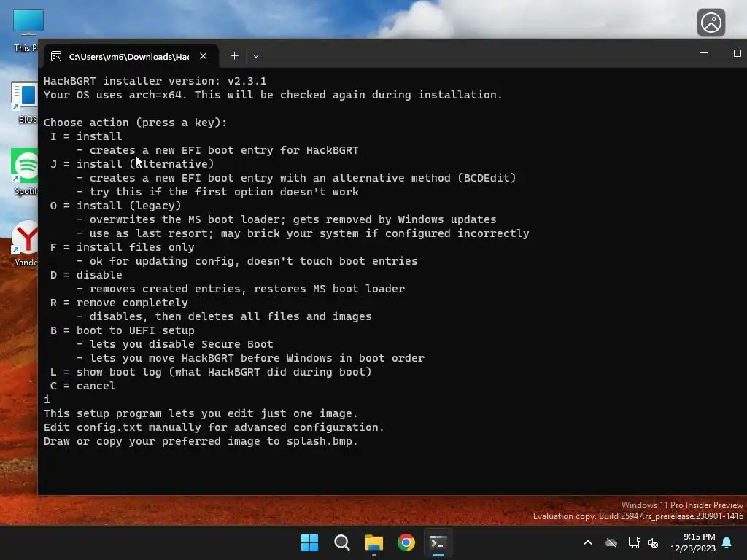Close the C:\Users\vm6\Downloads tab

204,56
